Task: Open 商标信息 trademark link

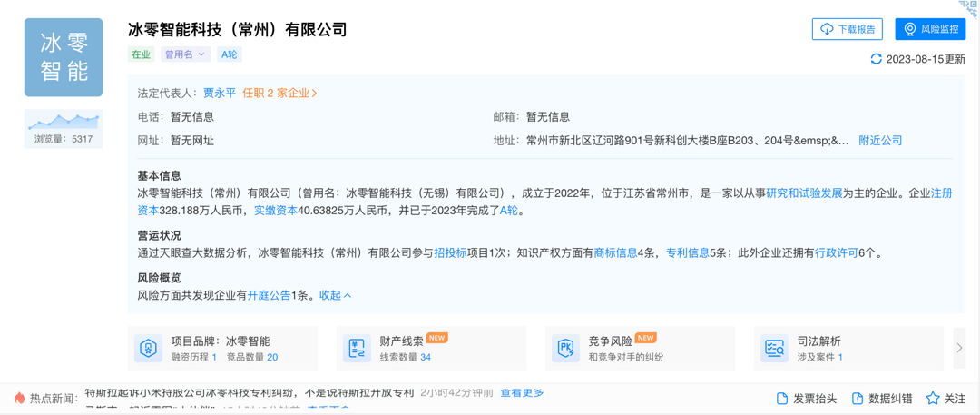Action: 615,253
